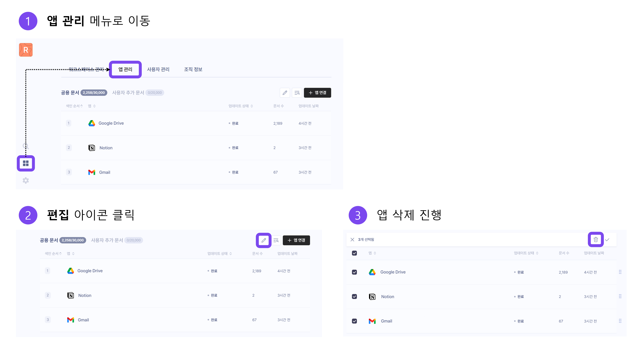Click the trash delete icon
The image size is (644, 353).
click(x=595, y=239)
